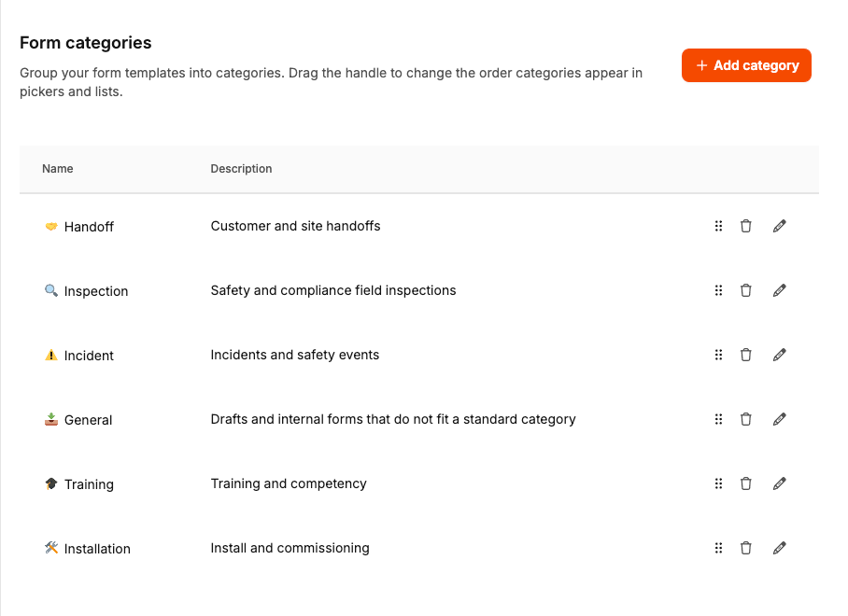Delete the Inspection category

(745, 290)
